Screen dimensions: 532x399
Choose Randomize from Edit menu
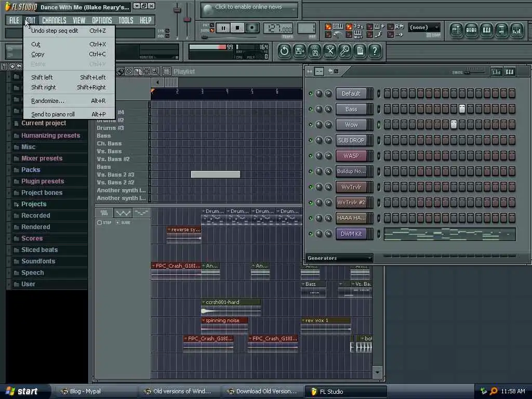68,101
